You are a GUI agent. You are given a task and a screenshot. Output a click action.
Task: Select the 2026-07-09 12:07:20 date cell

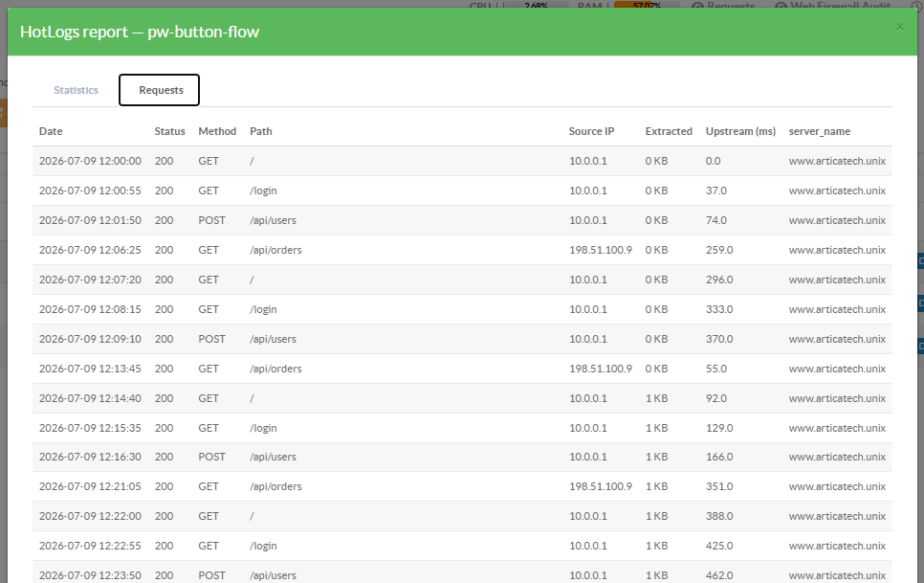coord(90,280)
